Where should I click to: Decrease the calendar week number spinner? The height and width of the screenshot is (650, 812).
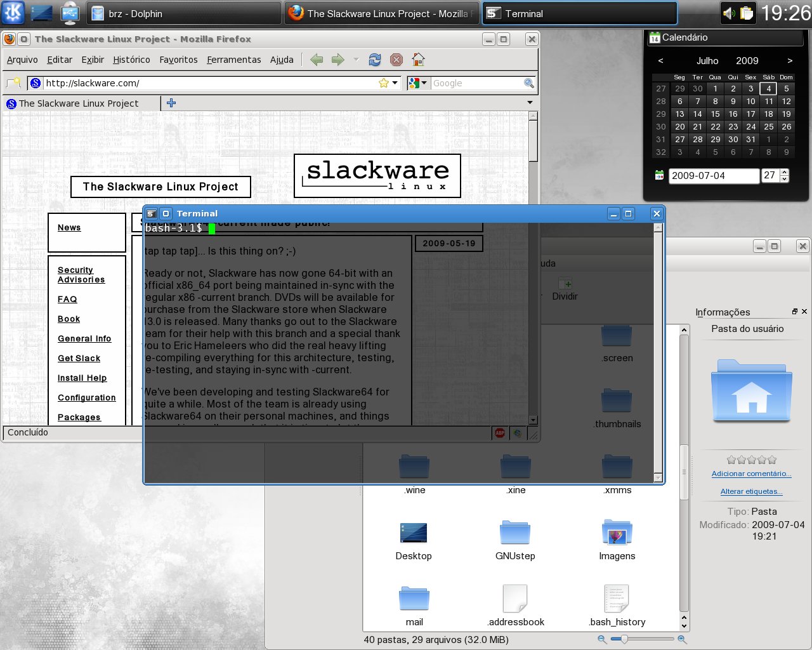pos(785,179)
